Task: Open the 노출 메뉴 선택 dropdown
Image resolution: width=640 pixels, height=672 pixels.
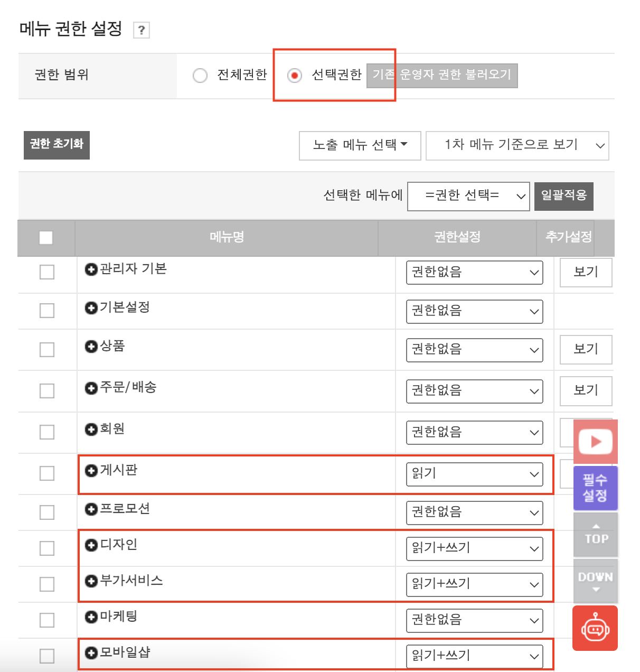Action: [360, 145]
